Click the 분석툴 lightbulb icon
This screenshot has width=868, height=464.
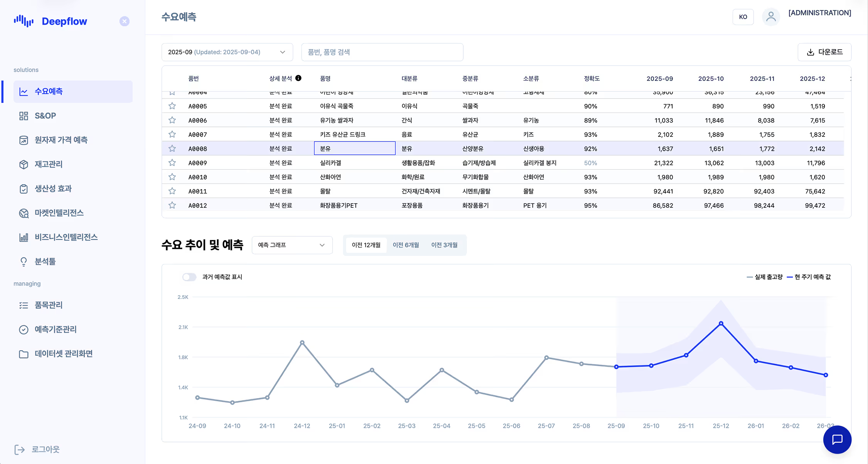(x=24, y=261)
